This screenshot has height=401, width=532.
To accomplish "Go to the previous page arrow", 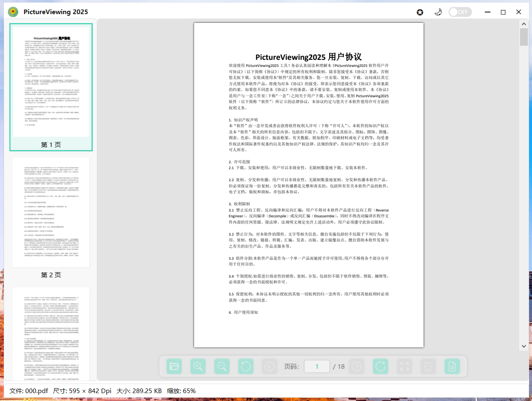I will 270,366.
